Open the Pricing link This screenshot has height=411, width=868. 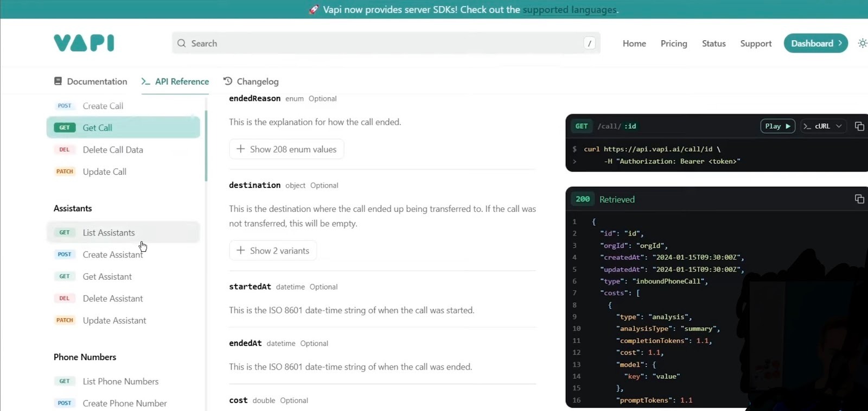tap(674, 43)
